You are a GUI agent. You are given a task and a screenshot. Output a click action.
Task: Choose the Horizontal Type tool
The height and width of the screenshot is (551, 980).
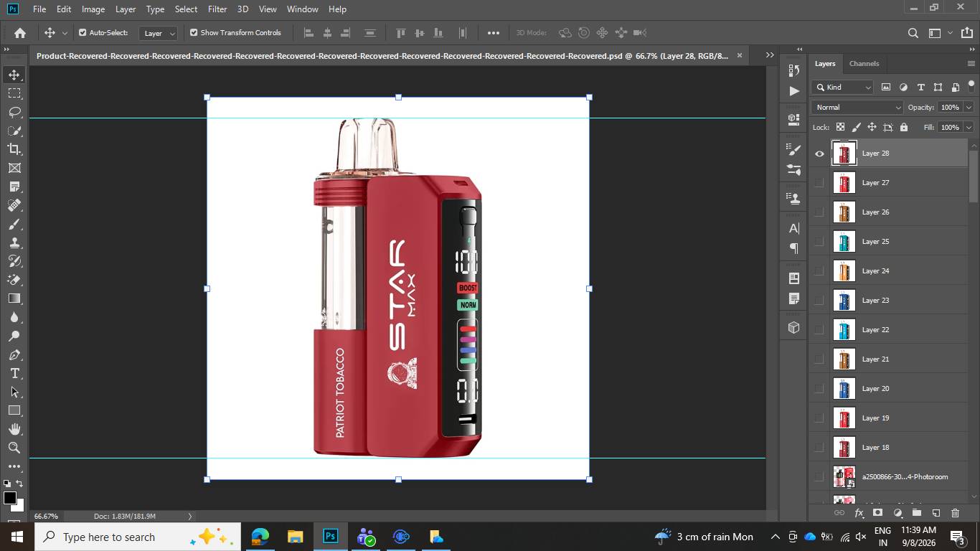click(x=14, y=373)
